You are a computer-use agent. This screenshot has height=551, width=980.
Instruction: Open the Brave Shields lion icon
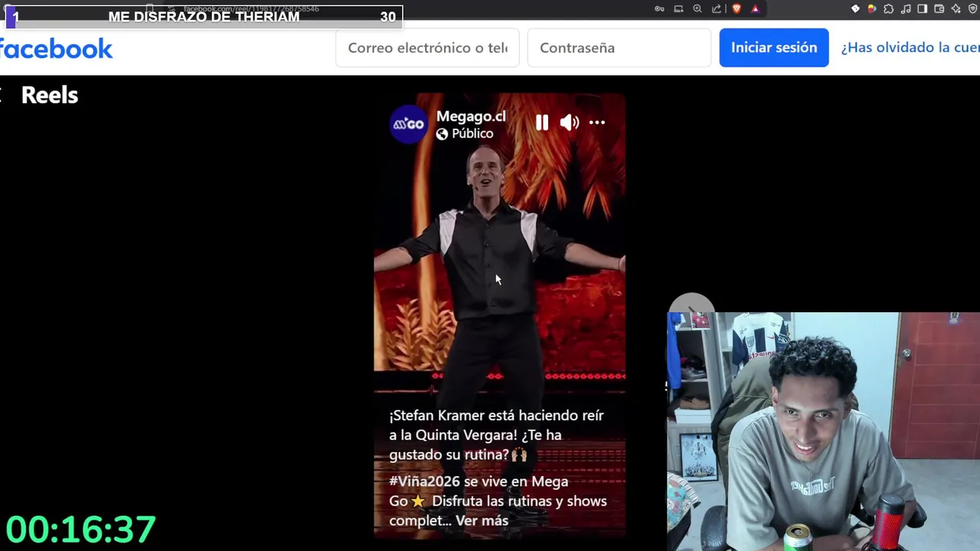(x=737, y=9)
